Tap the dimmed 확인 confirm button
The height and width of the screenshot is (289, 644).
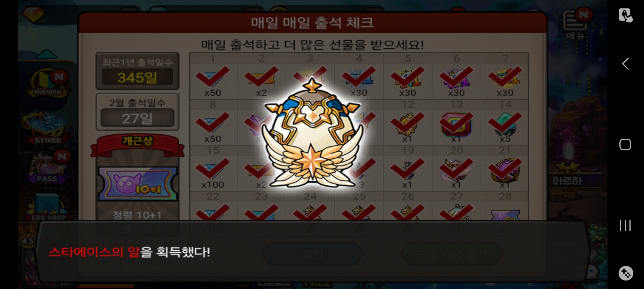pos(312,254)
